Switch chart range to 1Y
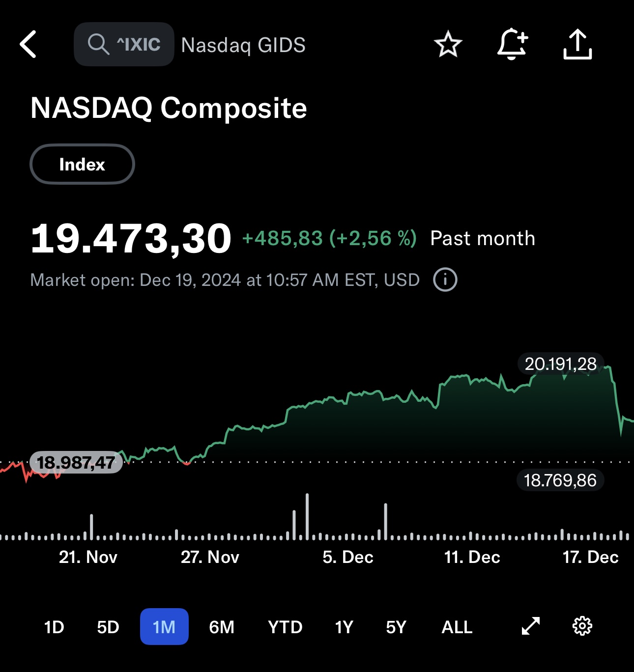Viewport: 634px width, 672px height. tap(344, 627)
